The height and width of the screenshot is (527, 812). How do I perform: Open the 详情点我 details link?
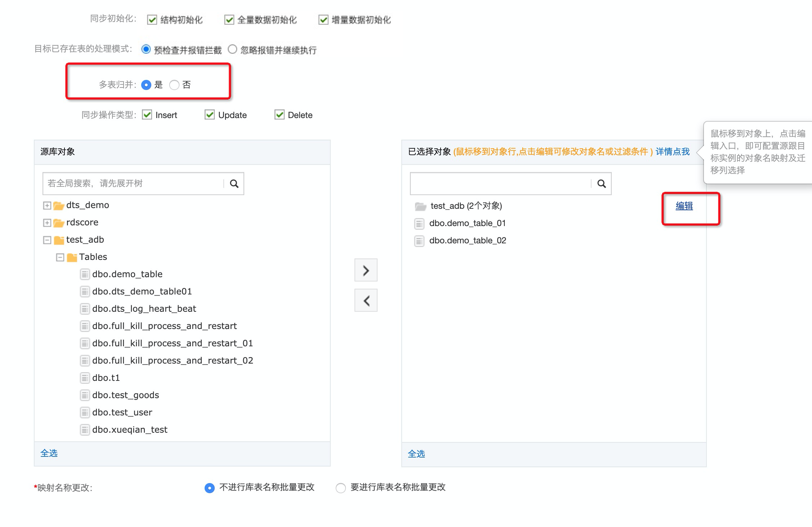point(672,152)
